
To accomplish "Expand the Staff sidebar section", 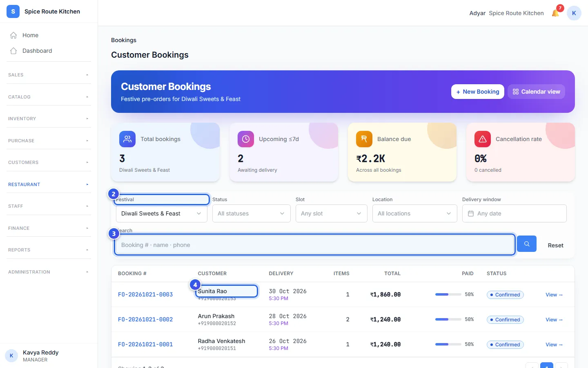I will click(49, 206).
